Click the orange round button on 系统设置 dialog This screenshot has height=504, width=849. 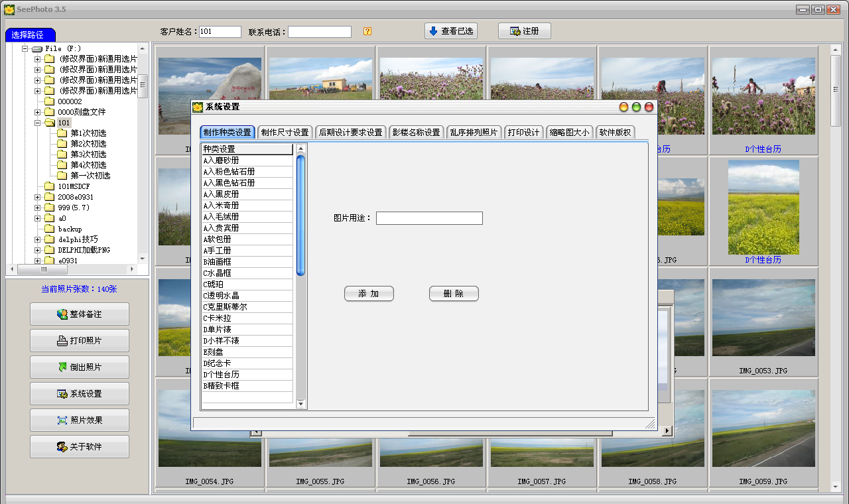point(623,107)
